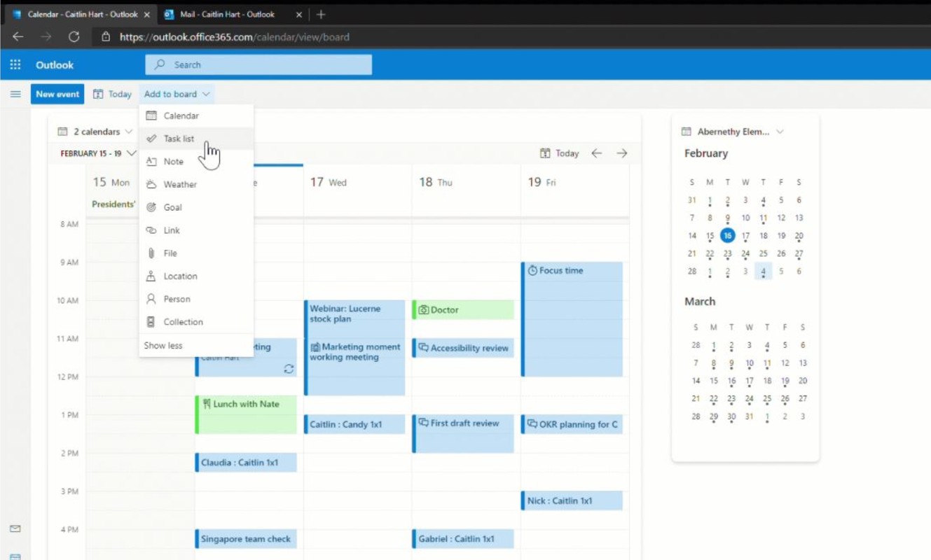This screenshot has width=931, height=560.
Task: Go to previous week with left arrow
Action: tap(596, 153)
